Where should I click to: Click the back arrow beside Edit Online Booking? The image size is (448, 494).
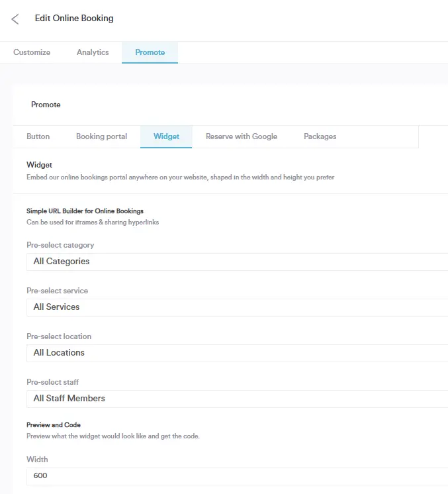(15, 19)
